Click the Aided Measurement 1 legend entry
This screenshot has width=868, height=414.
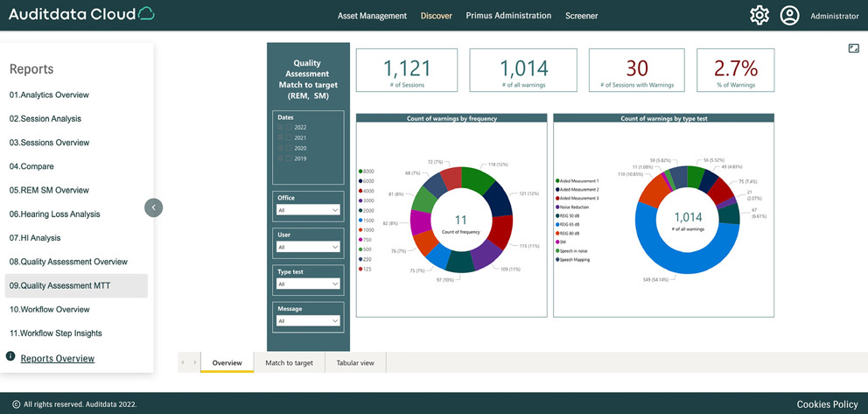click(x=579, y=180)
